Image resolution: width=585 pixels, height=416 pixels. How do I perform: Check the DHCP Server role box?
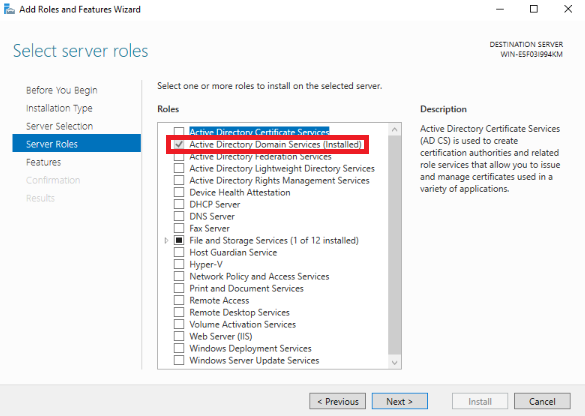pos(179,204)
